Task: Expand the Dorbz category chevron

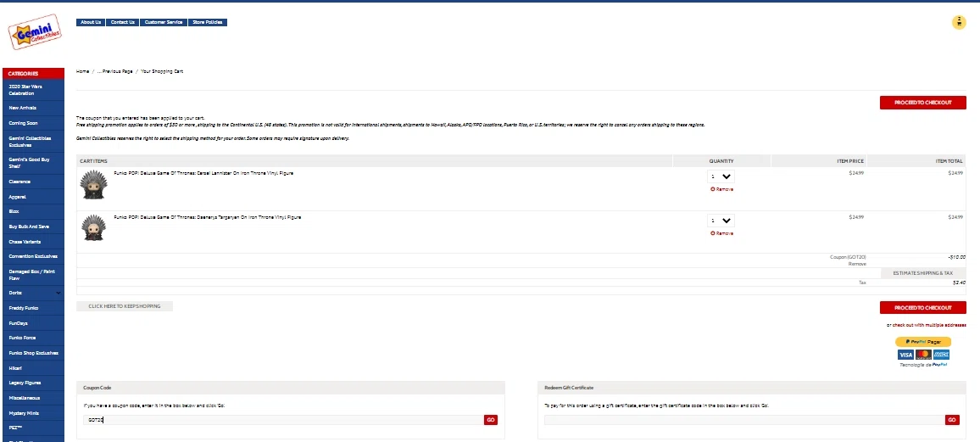Action: click(x=58, y=293)
